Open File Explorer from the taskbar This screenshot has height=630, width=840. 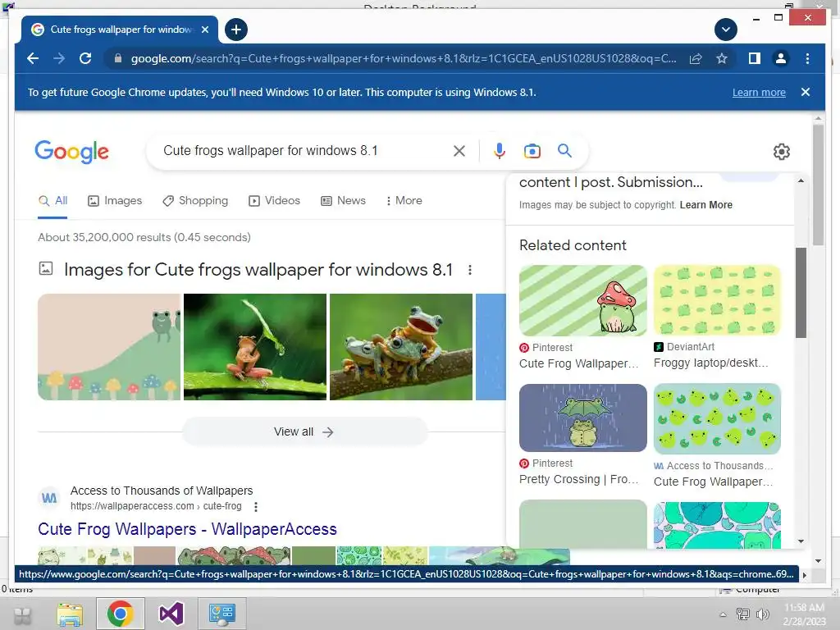click(x=71, y=614)
